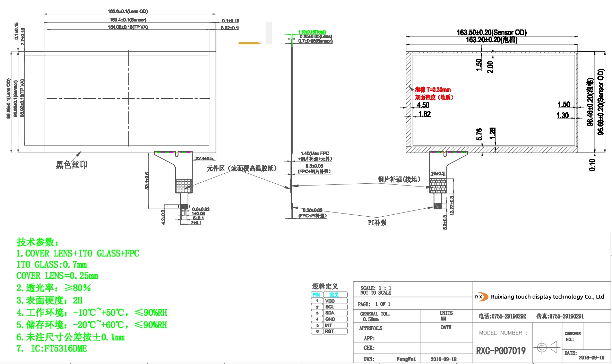Click the 163.50±0.20(Sensor OD) dimension

[492, 33]
